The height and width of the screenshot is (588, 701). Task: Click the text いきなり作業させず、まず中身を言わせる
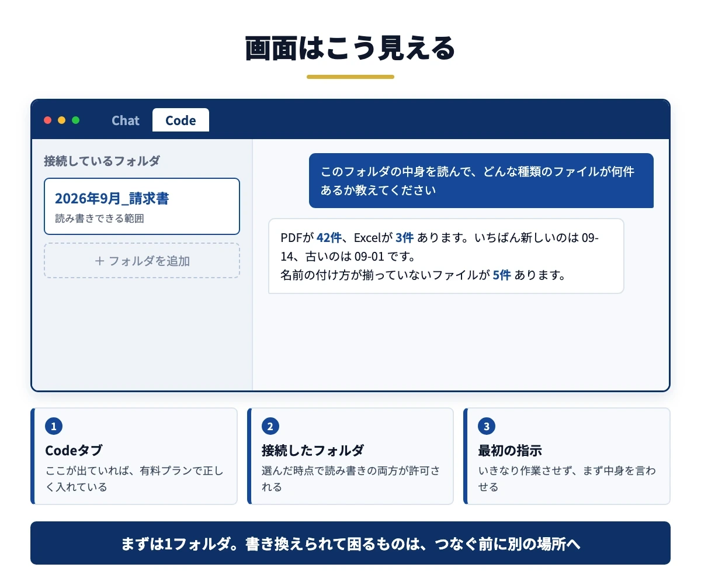pos(567,479)
